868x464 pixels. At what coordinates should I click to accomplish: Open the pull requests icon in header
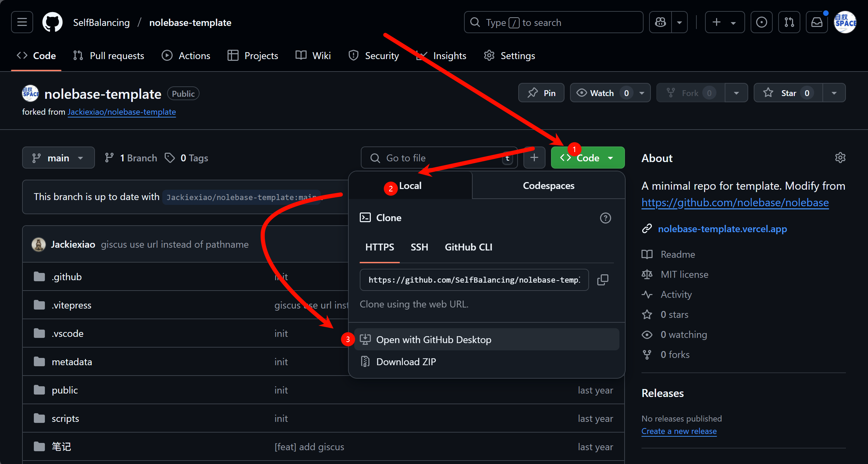789,22
